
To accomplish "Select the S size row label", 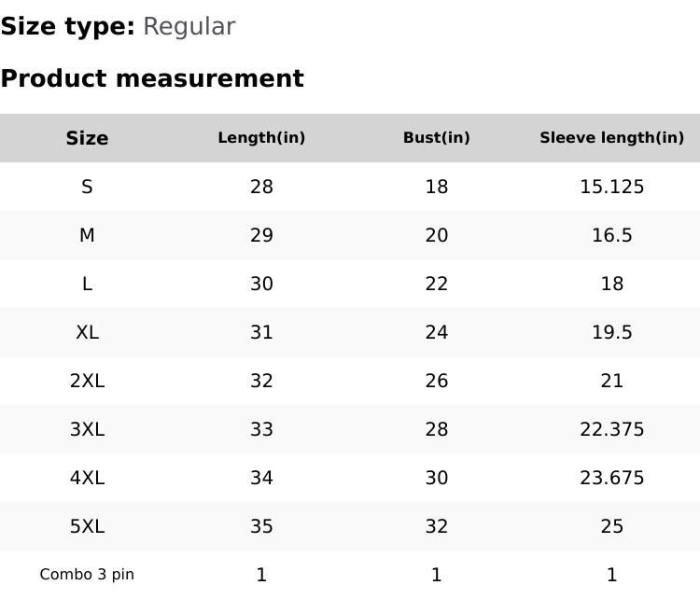I will coord(87,187).
